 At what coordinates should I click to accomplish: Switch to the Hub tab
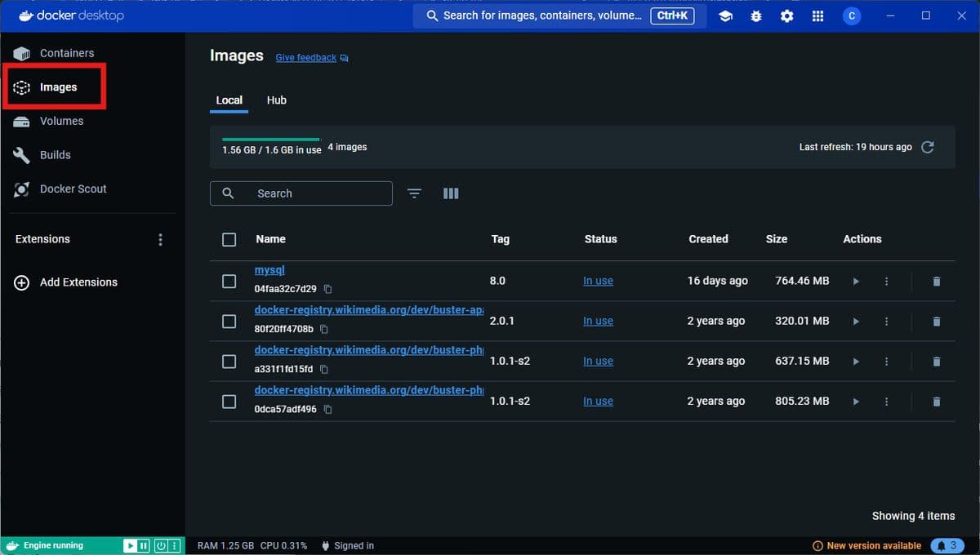click(x=277, y=100)
